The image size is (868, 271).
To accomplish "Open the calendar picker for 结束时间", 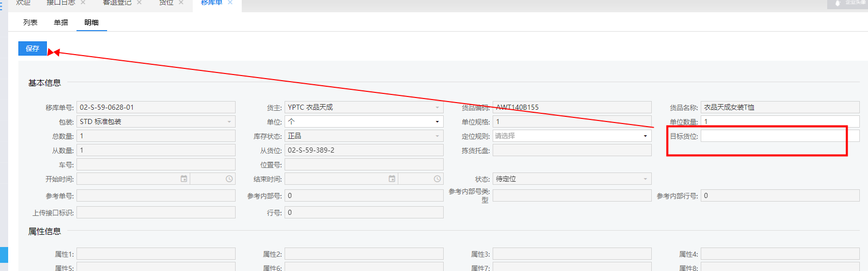I will [x=392, y=179].
